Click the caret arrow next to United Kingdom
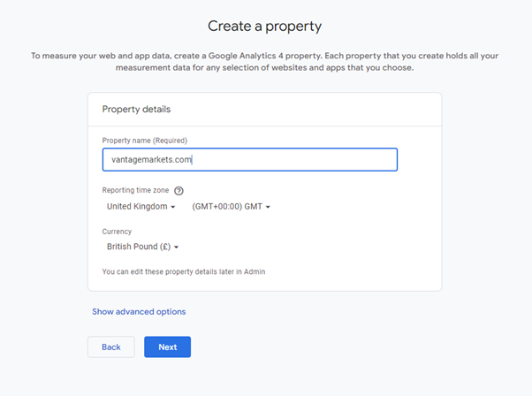The image size is (532, 396). [173, 207]
